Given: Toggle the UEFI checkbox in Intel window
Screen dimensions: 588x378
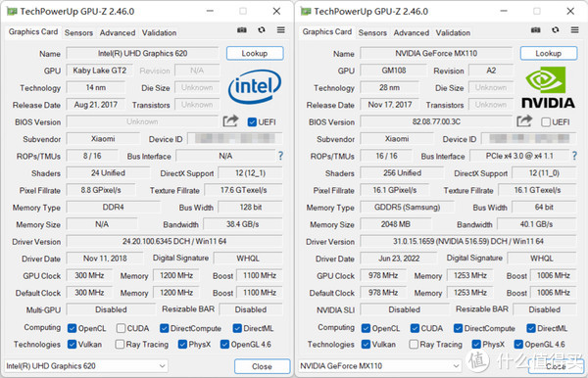Looking at the screenshot, I should click(x=252, y=122).
